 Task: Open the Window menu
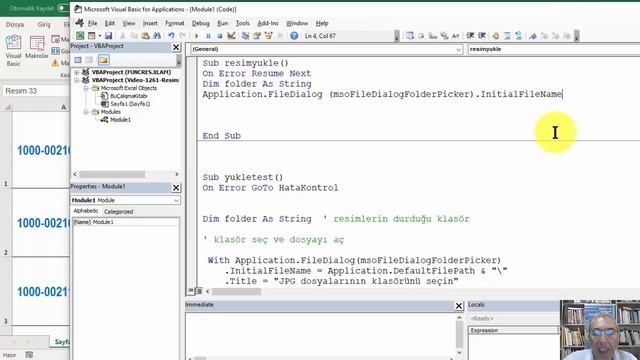[x=297, y=23]
